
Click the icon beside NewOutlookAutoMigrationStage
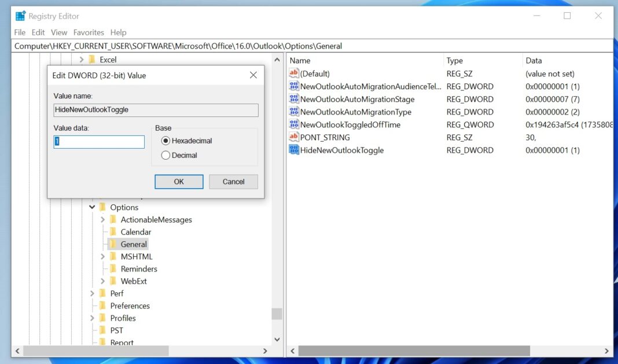(293, 99)
